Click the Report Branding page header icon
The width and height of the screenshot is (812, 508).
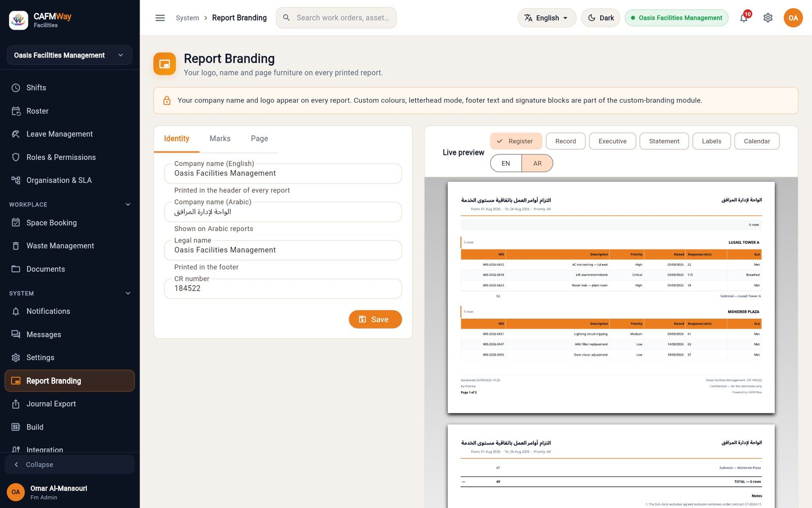164,64
